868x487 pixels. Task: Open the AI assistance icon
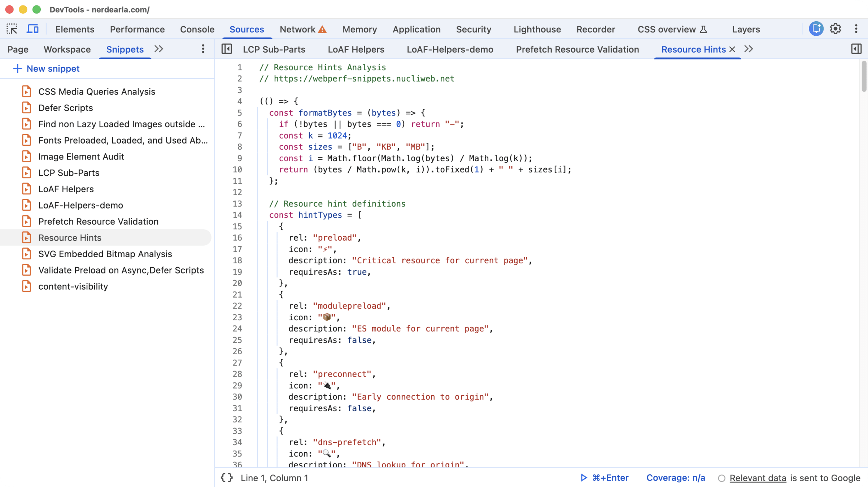816,29
